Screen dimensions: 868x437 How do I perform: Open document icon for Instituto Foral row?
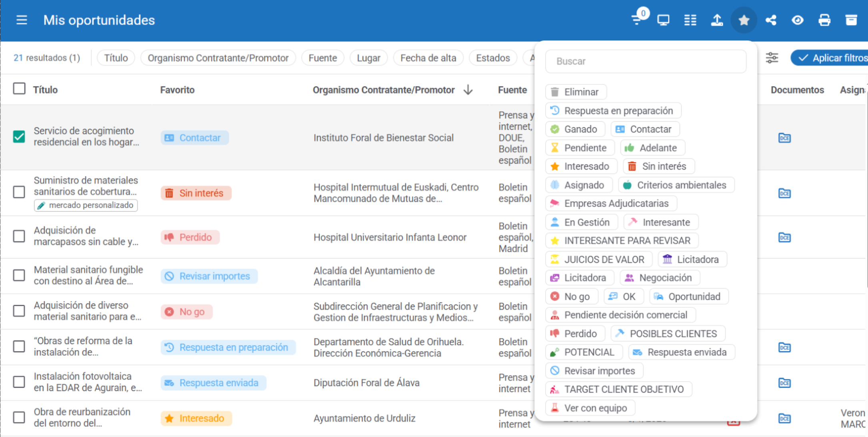[784, 138]
